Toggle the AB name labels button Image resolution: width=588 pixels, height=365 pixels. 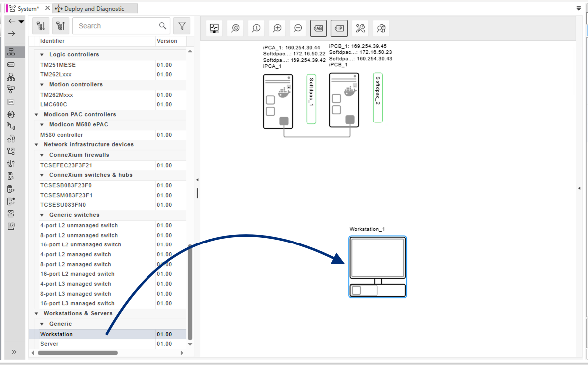coord(318,28)
